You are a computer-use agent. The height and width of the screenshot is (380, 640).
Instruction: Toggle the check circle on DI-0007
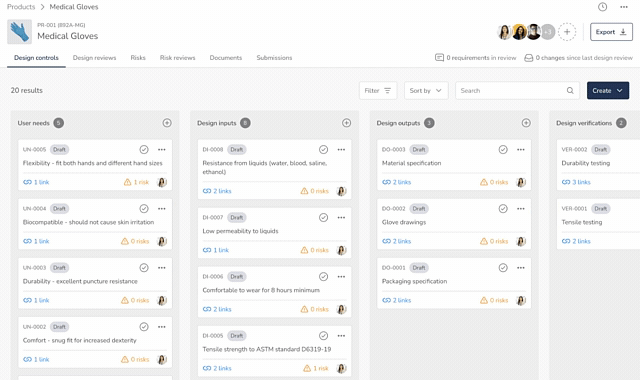(324, 218)
